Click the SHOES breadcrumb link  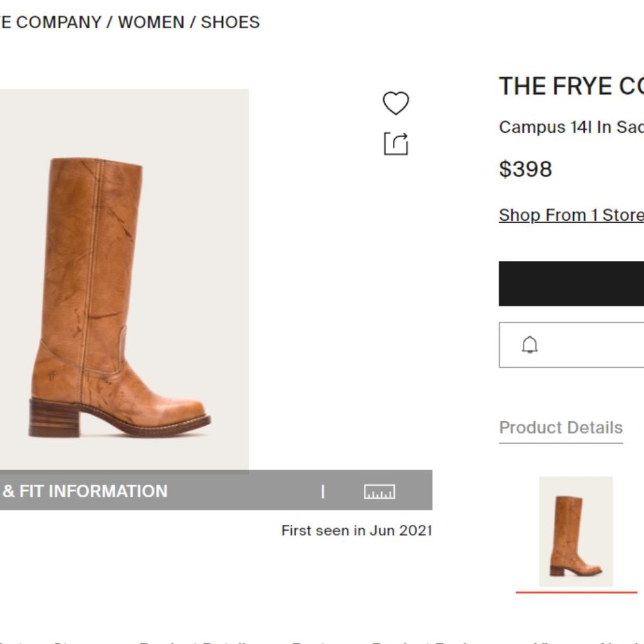tap(230, 22)
